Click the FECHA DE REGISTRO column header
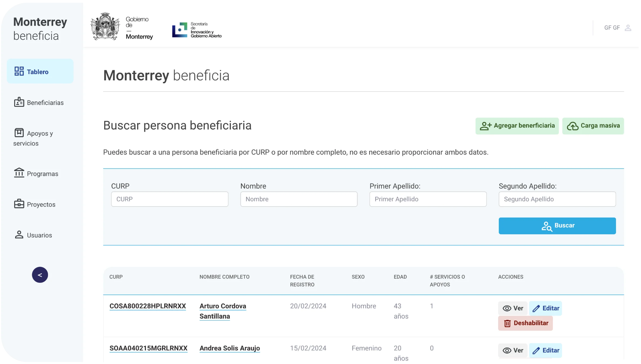The width and height of the screenshot is (641, 364). (x=302, y=281)
